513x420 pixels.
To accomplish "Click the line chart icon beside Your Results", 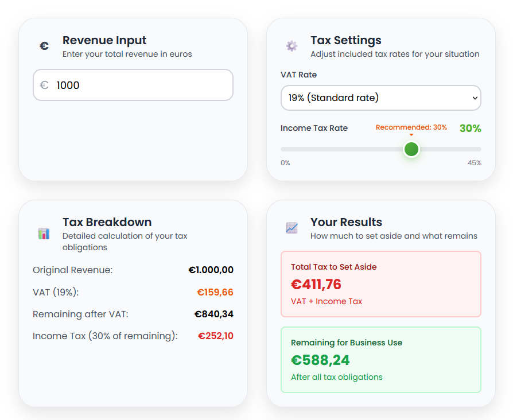I will pyautogui.click(x=292, y=228).
